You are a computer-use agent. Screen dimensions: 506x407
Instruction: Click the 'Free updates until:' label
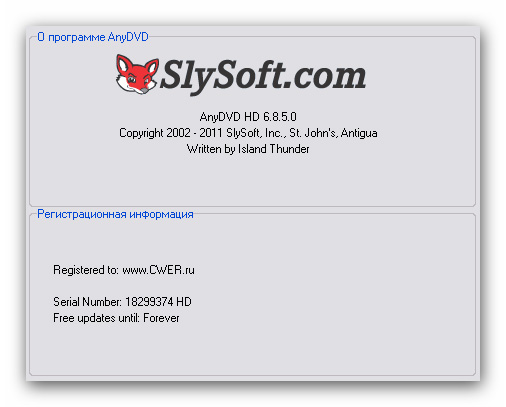[x=96, y=318]
